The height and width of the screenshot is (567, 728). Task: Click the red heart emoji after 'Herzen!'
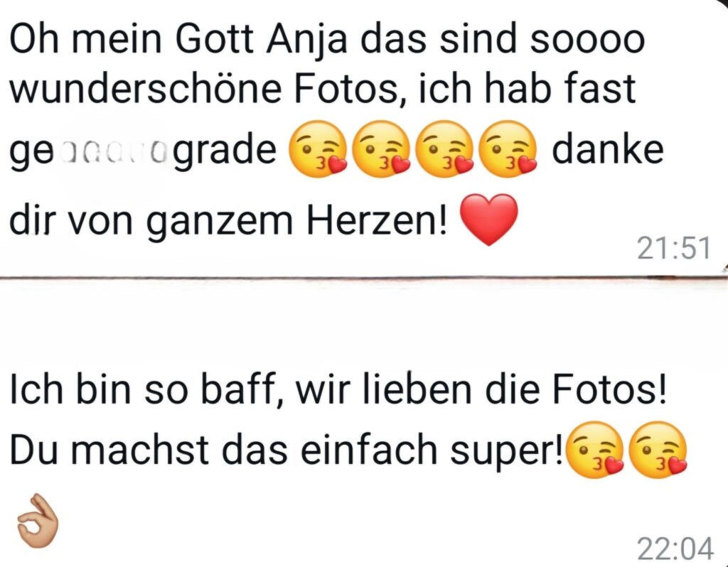pos(488,220)
